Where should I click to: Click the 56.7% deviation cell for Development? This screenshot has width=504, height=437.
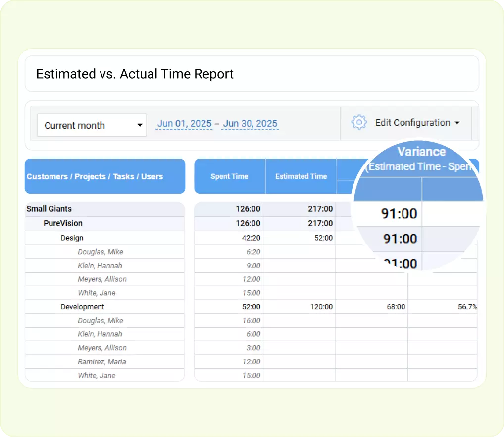pos(465,307)
